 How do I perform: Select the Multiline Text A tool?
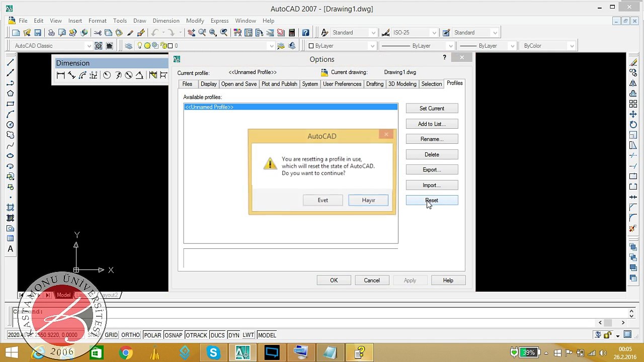10,249
